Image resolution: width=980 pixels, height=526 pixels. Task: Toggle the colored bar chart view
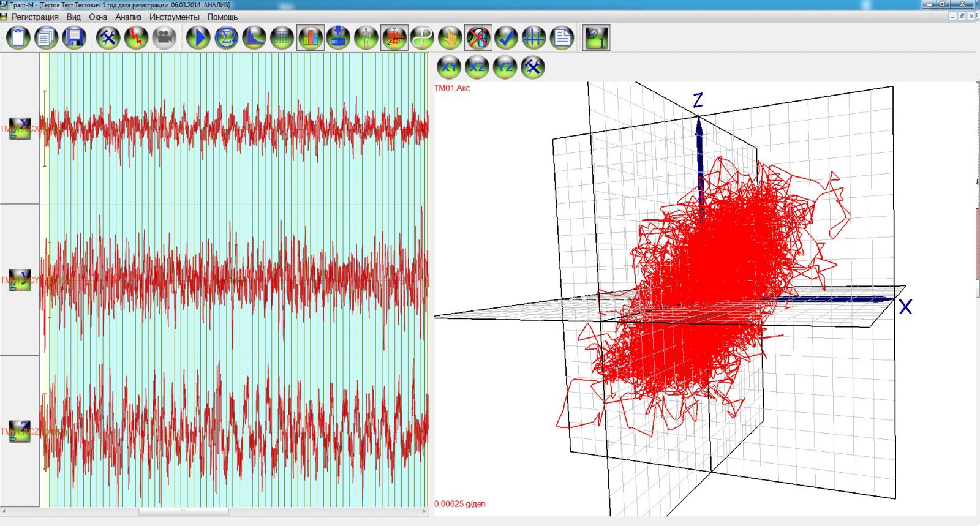(x=311, y=38)
